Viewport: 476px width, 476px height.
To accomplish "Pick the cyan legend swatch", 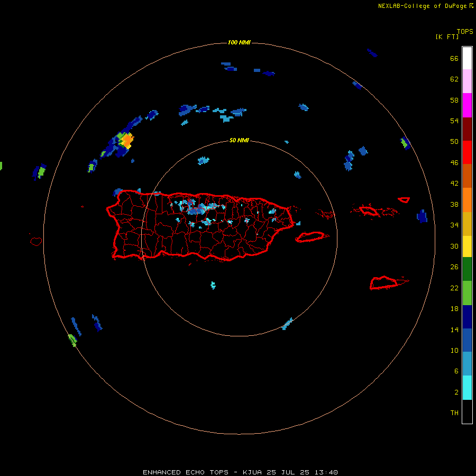I will click(467, 388).
